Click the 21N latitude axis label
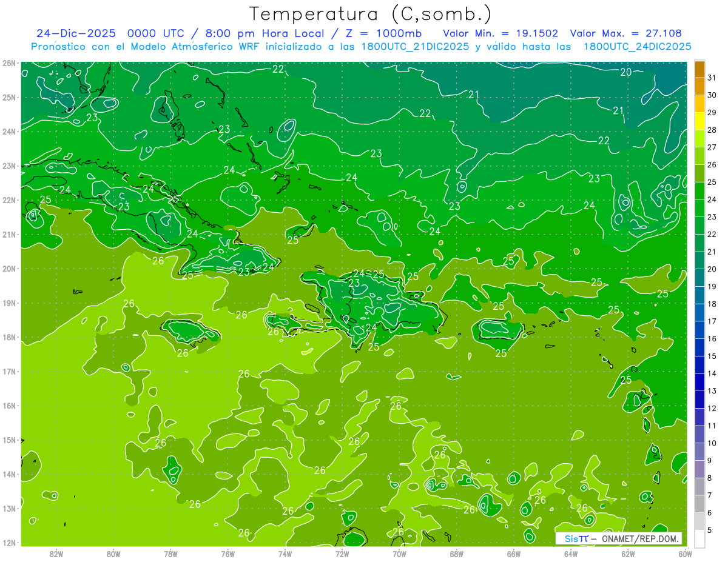 pyautogui.click(x=8, y=234)
